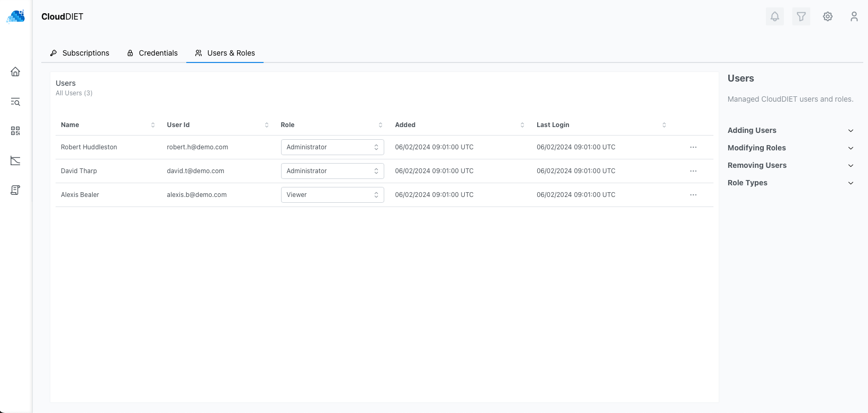This screenshot has width=868, height=413.
Task: Open Viewer role dropdown for Alexis Bealer
Action: pyautogui.click(x=332, y=195)
